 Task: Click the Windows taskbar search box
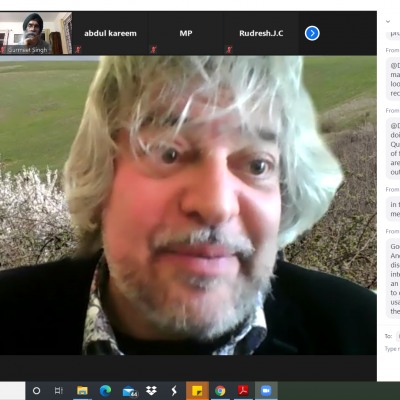[x=12, y=391]
